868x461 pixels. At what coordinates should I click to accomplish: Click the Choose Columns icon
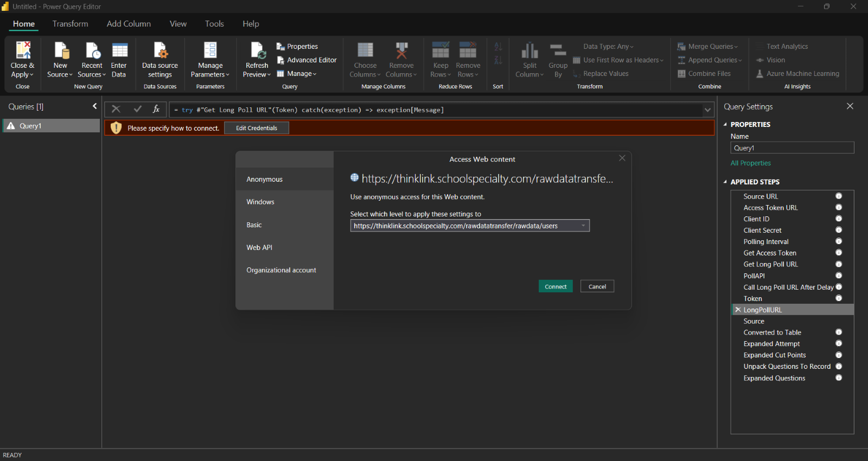[x=365, y=50]
